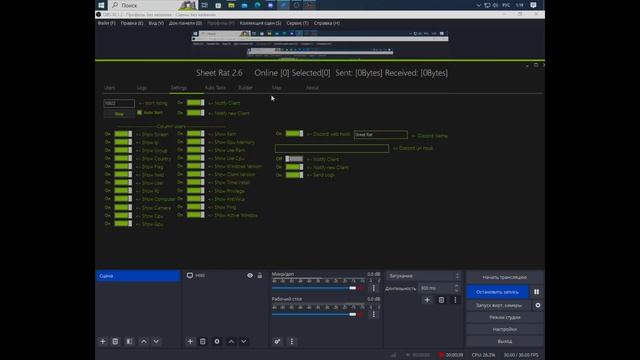
Task: Toggle the Auto Start checkbox
Action: 140,112
